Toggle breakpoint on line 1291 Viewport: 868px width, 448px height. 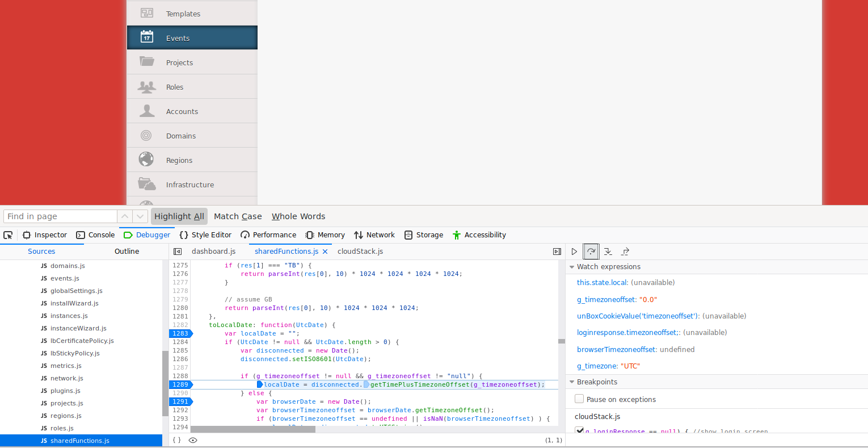point(180,402)
